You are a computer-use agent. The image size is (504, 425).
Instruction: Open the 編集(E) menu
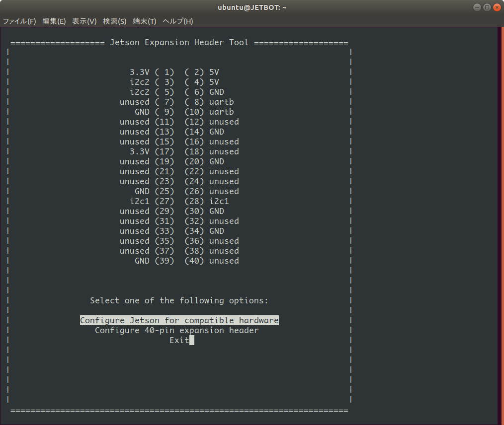[54, 21]
